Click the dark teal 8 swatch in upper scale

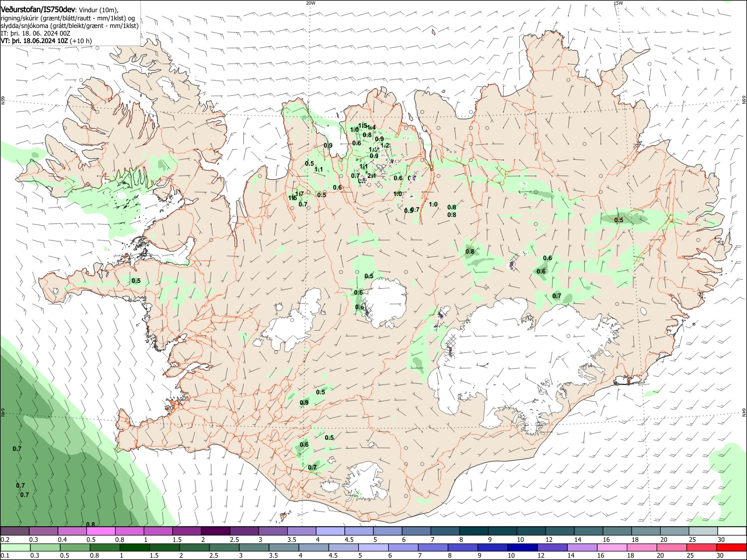coord(473,531)
